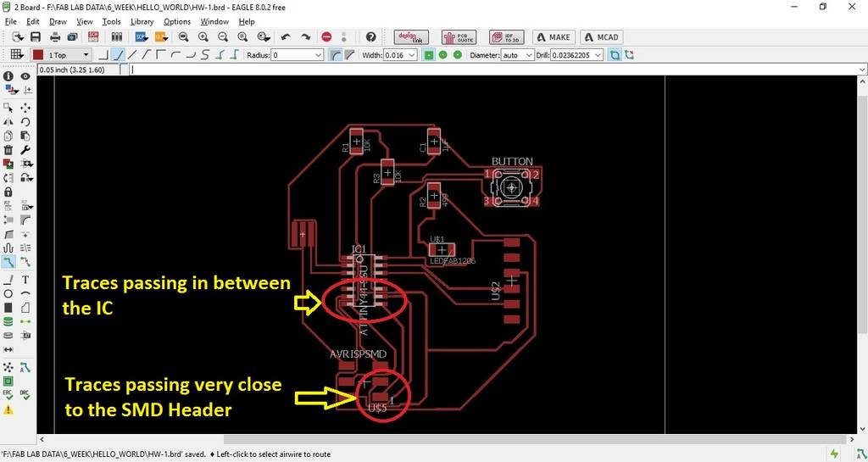Click the PCB Quote button
The width and height of the screenshot is (868, 462).
pyautogui.click(x=459, y=37)
